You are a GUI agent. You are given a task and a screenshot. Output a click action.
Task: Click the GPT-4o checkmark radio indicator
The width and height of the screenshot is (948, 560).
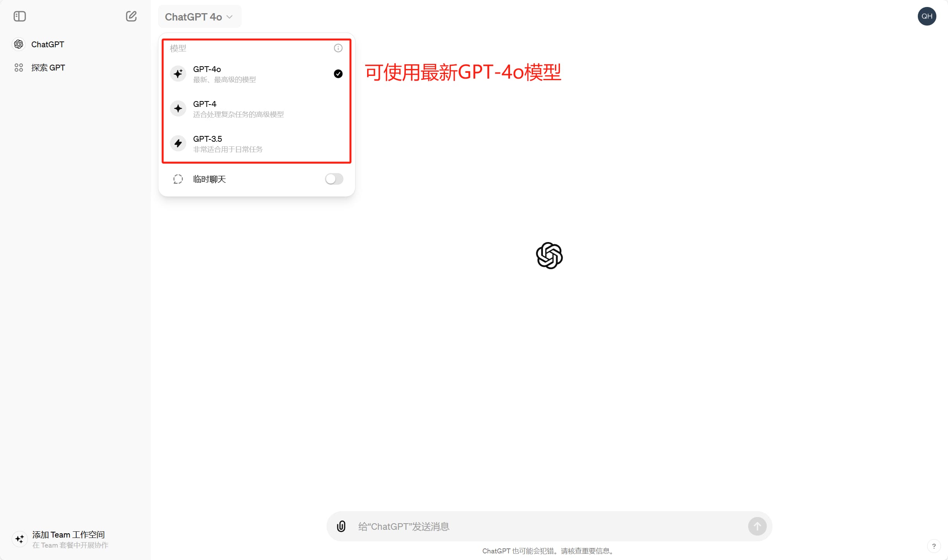[x=338, y=74]
